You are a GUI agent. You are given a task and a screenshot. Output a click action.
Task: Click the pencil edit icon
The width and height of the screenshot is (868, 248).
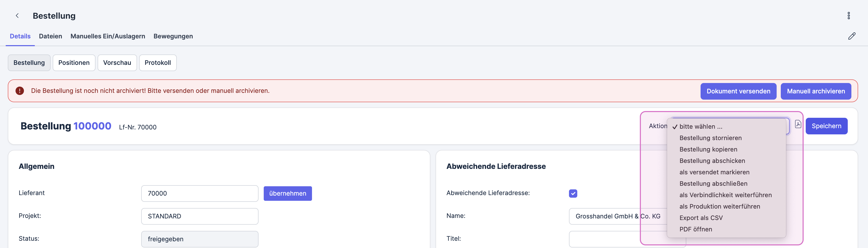852,36
